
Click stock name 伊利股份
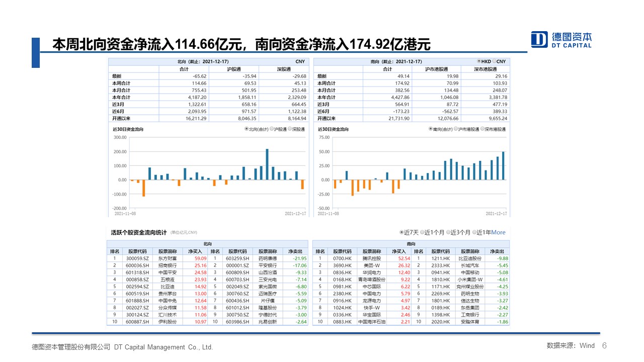coord(168,322)
